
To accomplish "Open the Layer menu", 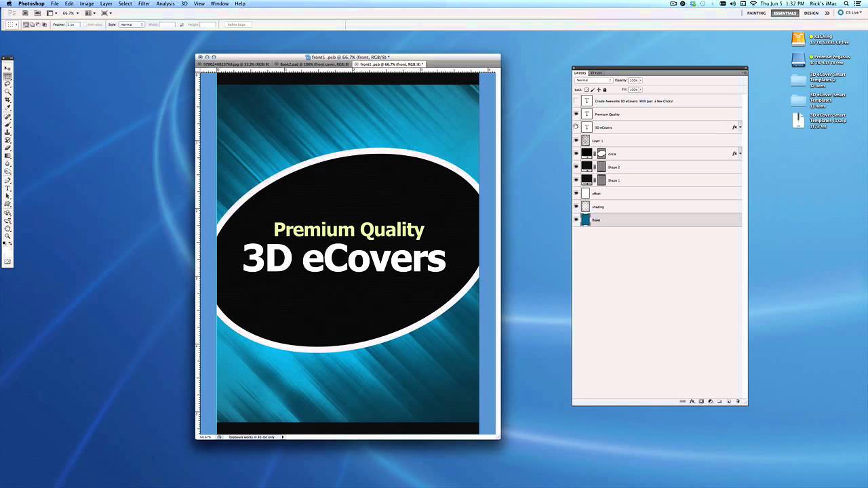I will (106, 3).
